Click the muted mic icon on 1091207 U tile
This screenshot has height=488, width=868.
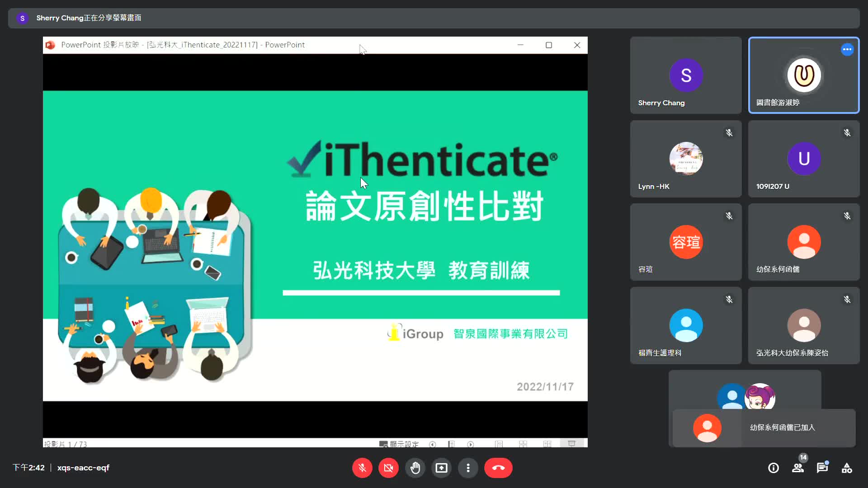pyautogui.click(x=847, y=133)
